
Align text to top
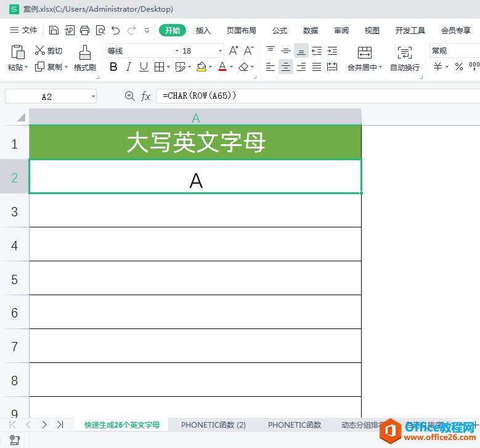tap(271, 51)
